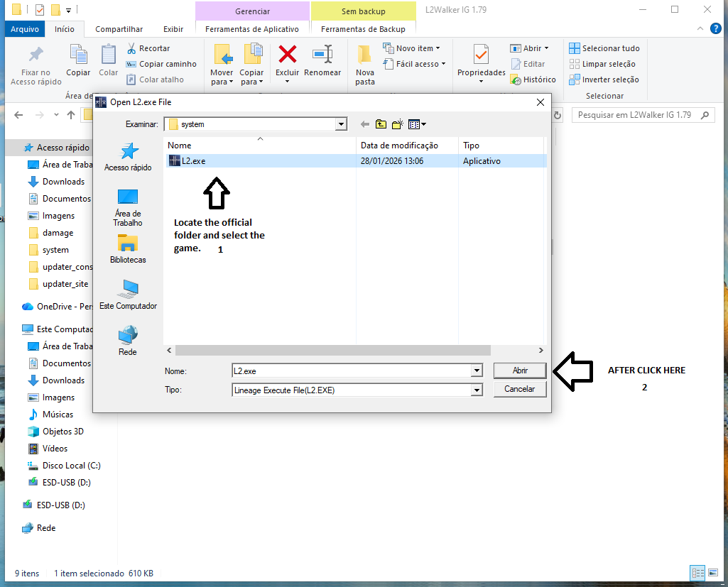Select Este Computador in dialog places bar
Screen dimensions: 728x587
click(128, 295)
